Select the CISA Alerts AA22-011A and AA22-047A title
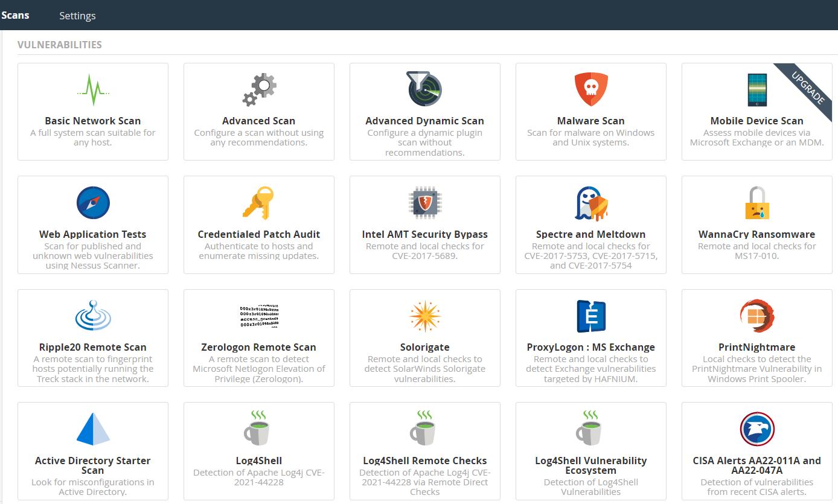The width and height of the screenshot is (838, 504). point(757,465)
